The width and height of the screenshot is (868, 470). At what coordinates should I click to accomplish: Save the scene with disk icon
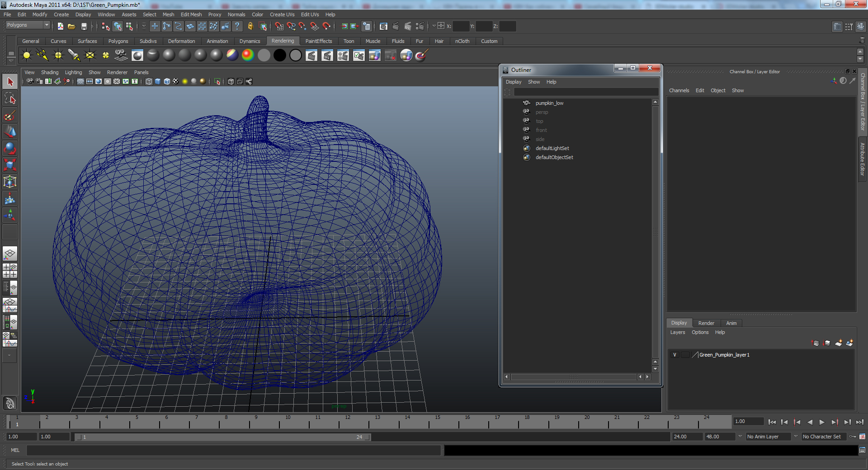click(84, 26)
